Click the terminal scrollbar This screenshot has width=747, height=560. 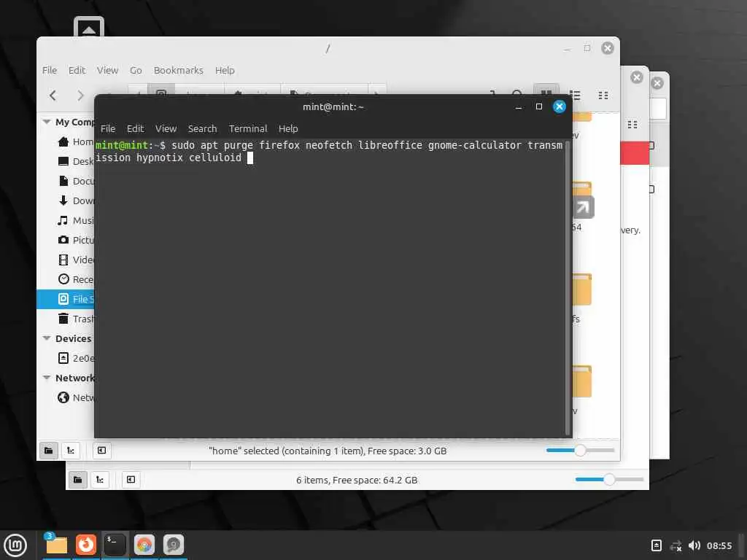568,288
